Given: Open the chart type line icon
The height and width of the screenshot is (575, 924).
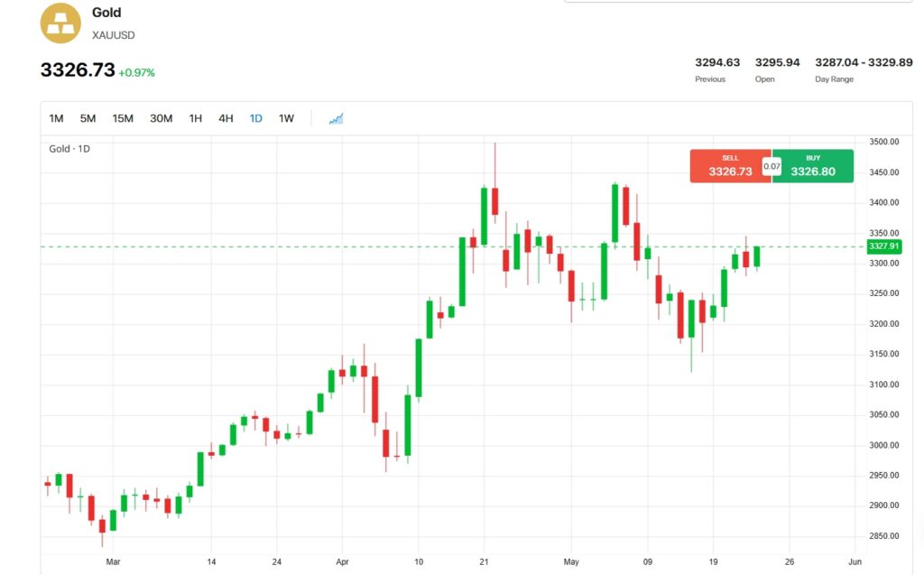Looking at the screenshot, I should click(x=336, y=118).
